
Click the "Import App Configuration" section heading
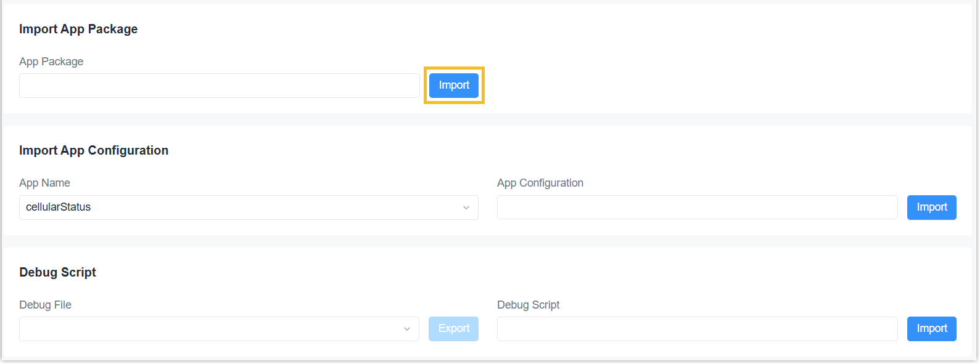click(94, 150)
